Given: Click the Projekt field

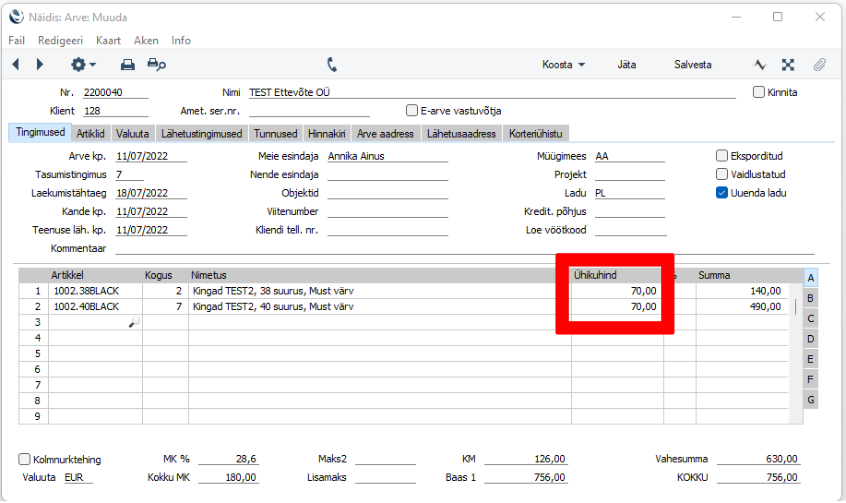Looking at the screenshot, I should click(x=630, y=174).
